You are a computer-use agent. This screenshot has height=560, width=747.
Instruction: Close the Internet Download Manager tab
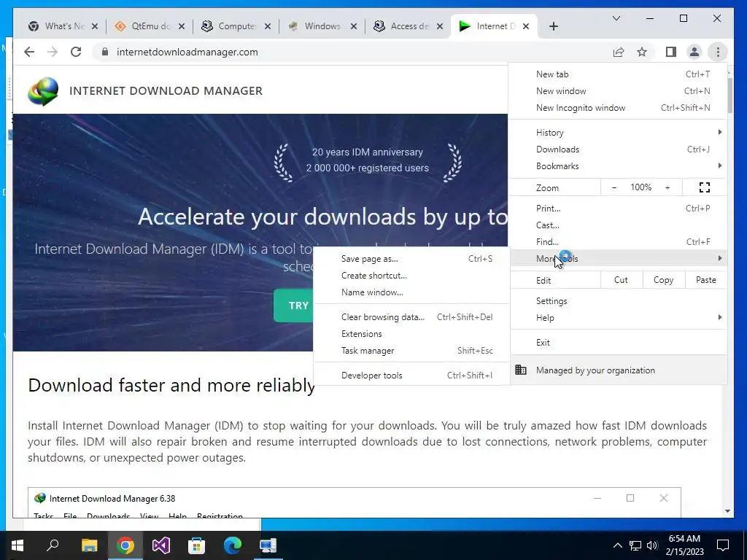click(526, 26)
